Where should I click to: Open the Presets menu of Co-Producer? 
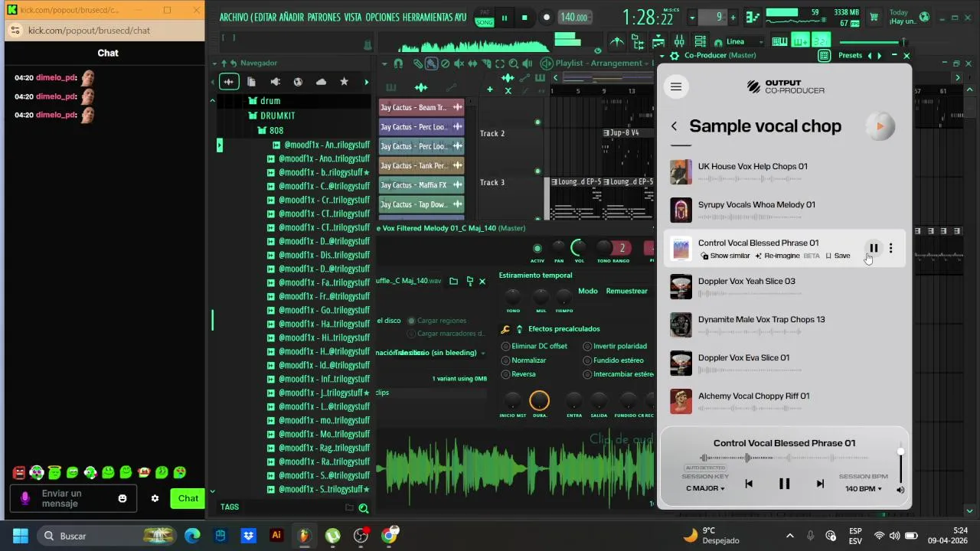point(850,55)
